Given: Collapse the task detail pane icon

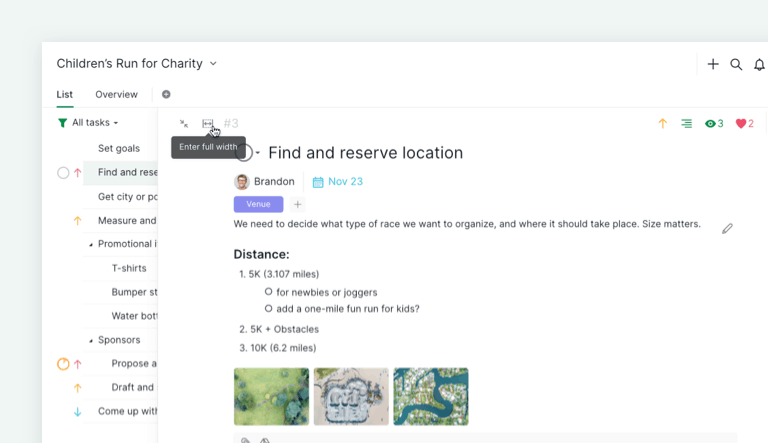Looking at the screenshot, I should coord(184,123).
